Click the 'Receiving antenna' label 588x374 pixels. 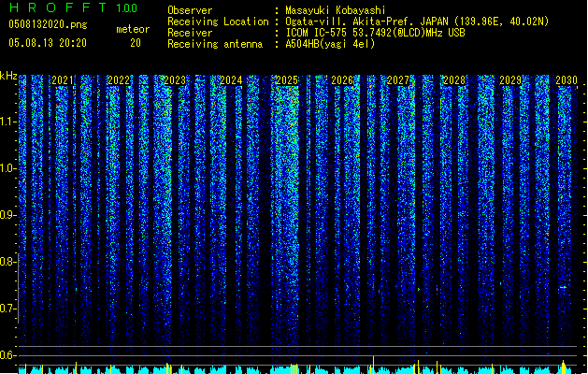coord(215,44)
